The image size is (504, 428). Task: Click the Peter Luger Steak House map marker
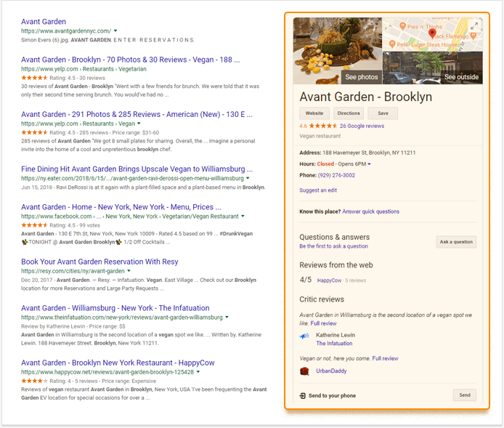pyautogui.click(x=392, y=44)
